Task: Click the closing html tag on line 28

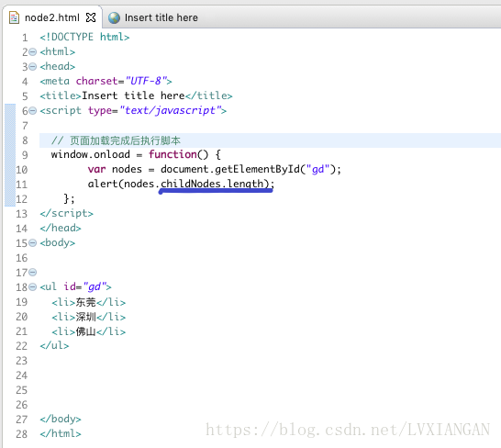Action: point(61,434)
